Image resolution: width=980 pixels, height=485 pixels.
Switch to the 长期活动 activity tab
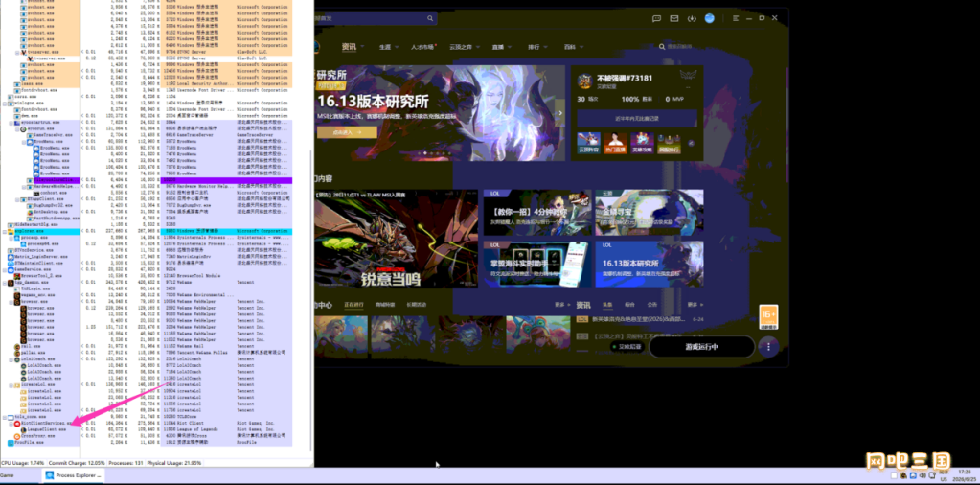click(x=417, y=305)
